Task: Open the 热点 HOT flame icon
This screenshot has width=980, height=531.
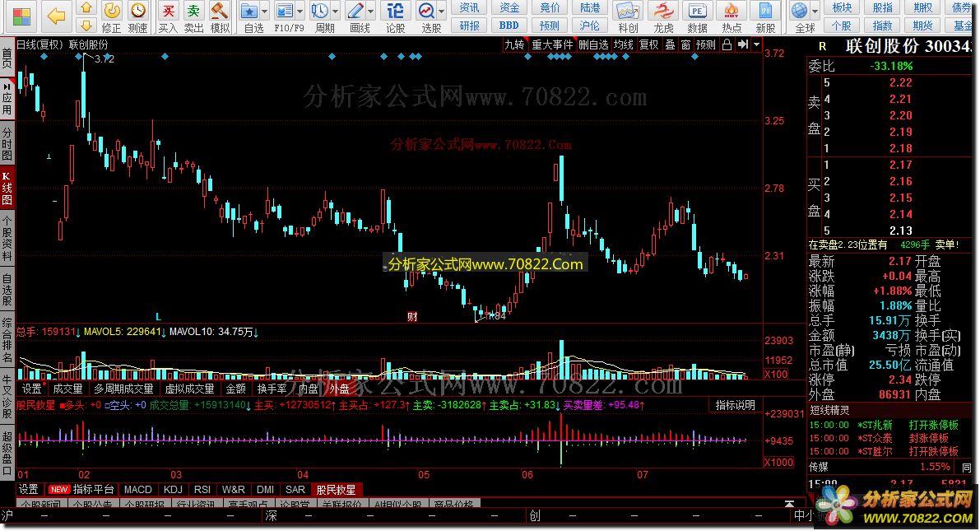Action: click(732, 11)
